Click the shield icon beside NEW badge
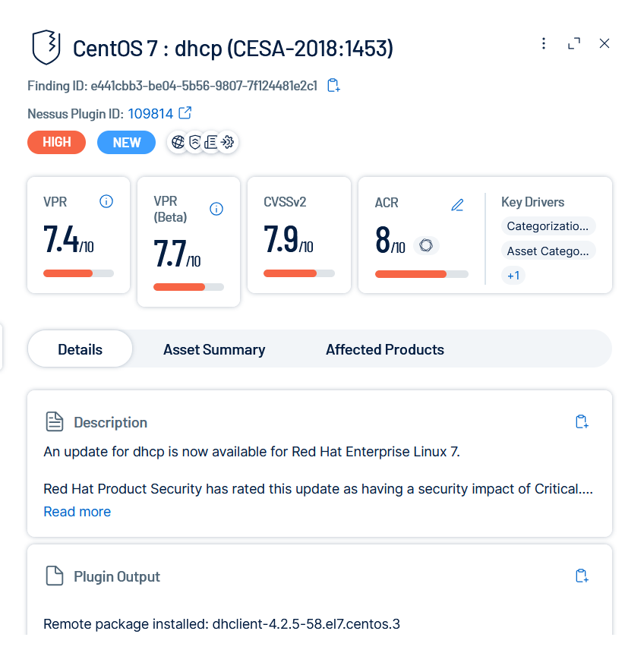Screen dimensions: 625x672 coord(194,142)
